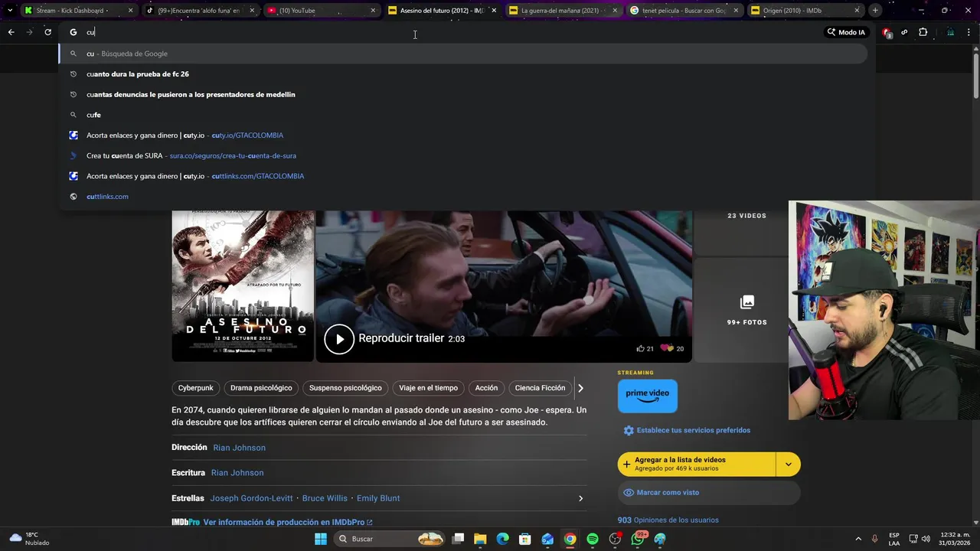Click 'Agregar a la lista de videos' button

[697, 465]
